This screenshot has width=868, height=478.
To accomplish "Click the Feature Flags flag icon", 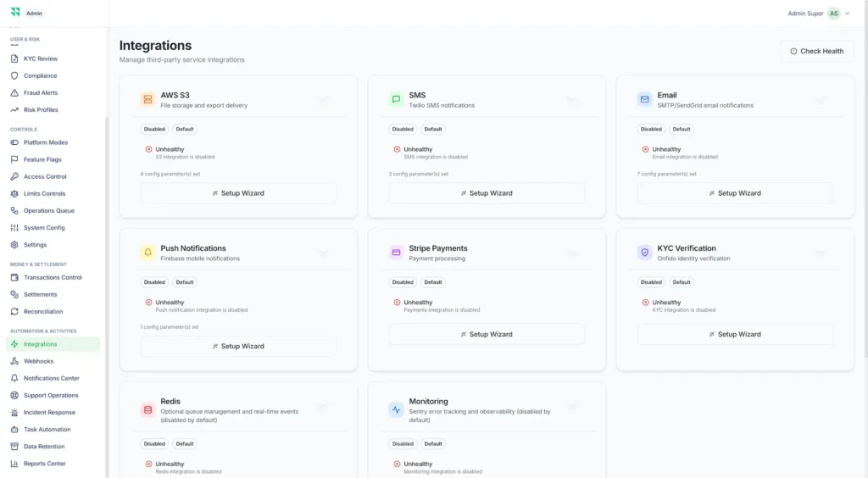I will [14, 160].
